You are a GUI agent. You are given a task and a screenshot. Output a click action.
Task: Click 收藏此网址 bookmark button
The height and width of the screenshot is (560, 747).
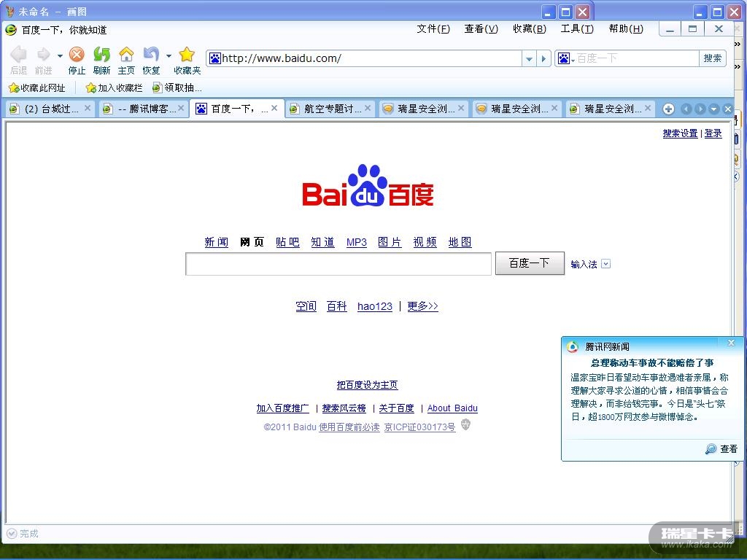point(36,88)
